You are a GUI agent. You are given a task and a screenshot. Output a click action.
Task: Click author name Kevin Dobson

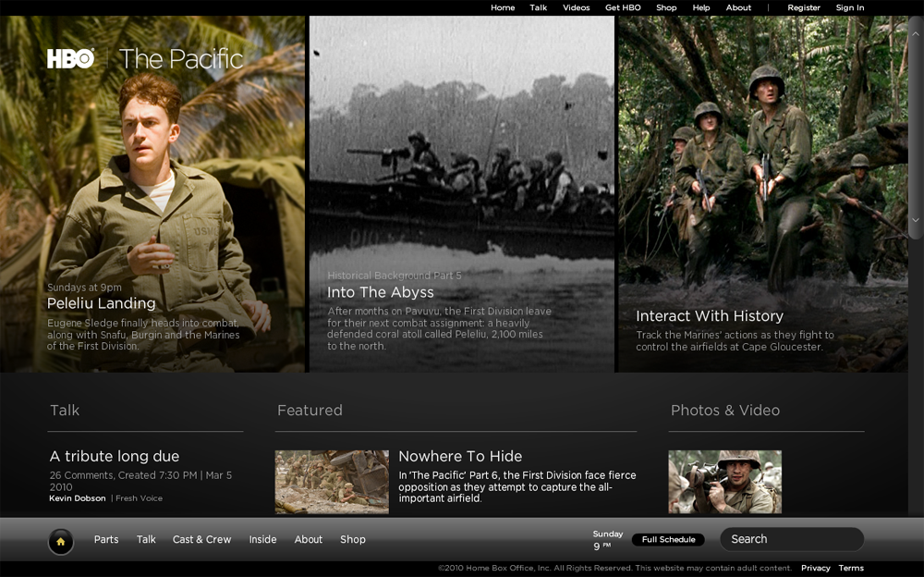pos(78,498)
